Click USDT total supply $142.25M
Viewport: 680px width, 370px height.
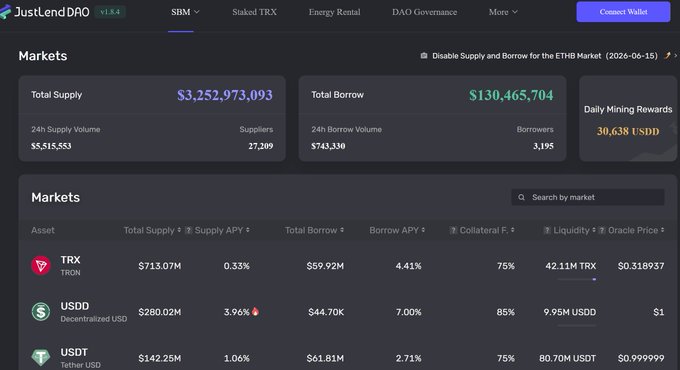coord(160,358)
